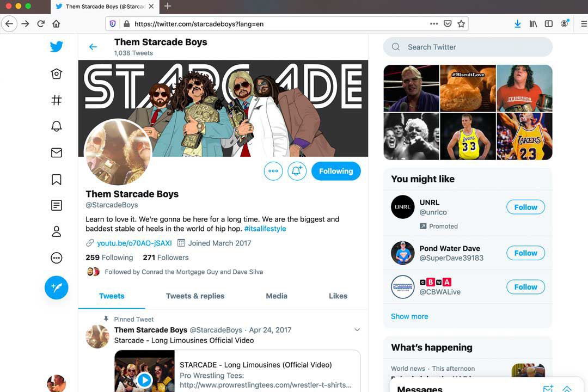Open the #itsalifestyle hashtag link
Screen dimensions: 588x392
point(265,229)
